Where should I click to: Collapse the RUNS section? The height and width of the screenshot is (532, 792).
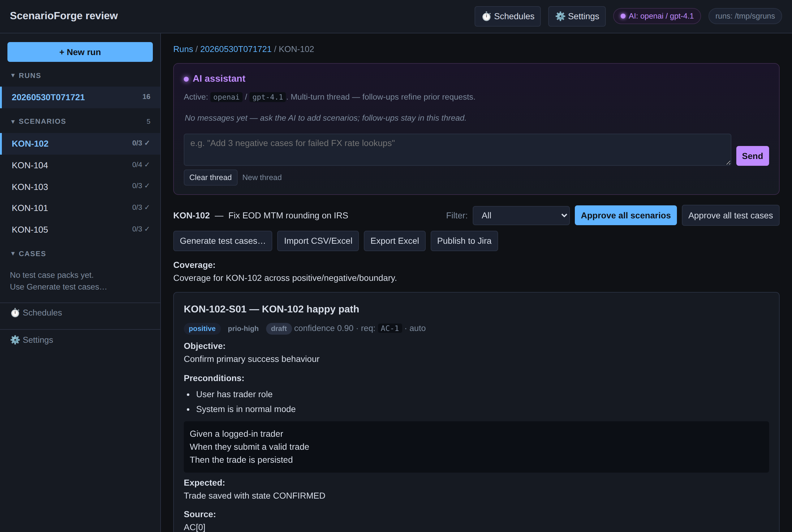tap(13, 75)
